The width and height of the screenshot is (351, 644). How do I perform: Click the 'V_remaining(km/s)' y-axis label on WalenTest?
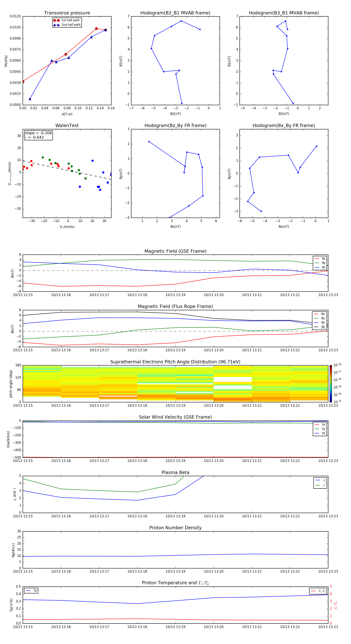click(x=10, y=173)
